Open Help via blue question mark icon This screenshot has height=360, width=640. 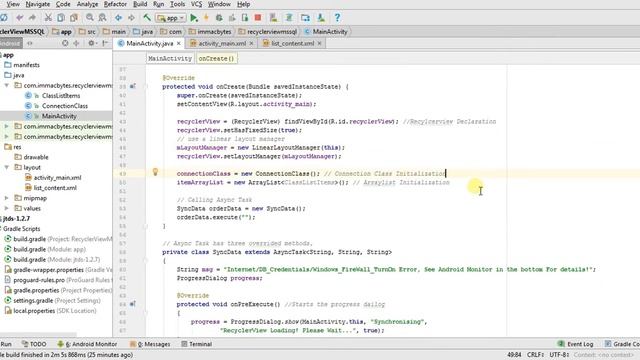coord(337,18)
